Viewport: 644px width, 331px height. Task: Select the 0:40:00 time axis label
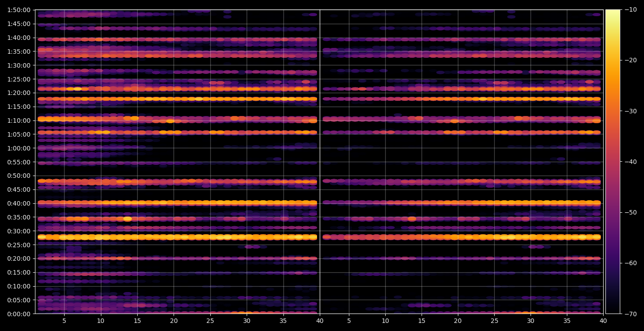19,203
